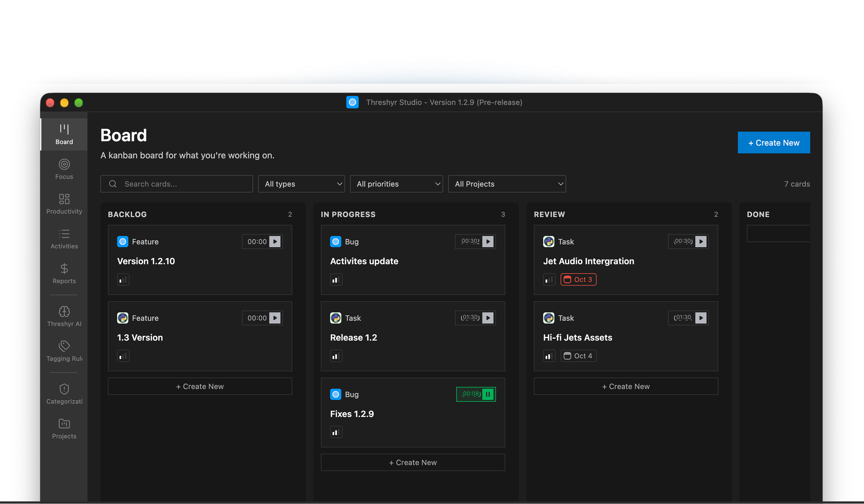The image size is (864, 504).
Task: Select the Board tab in the sidebar
Action: (x=64, y=134)
